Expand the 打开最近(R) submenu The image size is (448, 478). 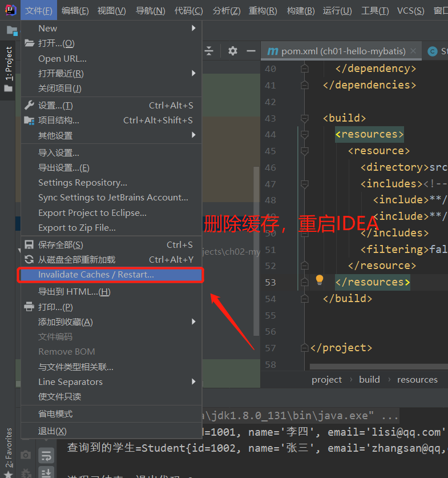coord(111,74)
